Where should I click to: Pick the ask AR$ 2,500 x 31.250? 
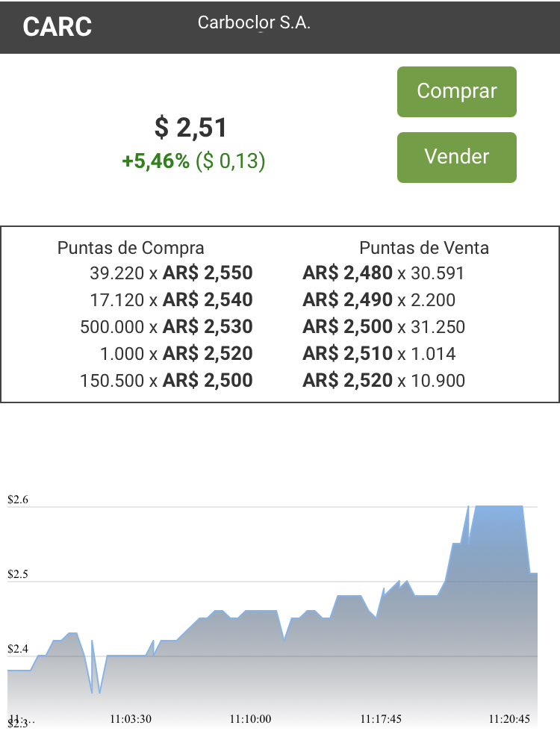click(384, 327)
